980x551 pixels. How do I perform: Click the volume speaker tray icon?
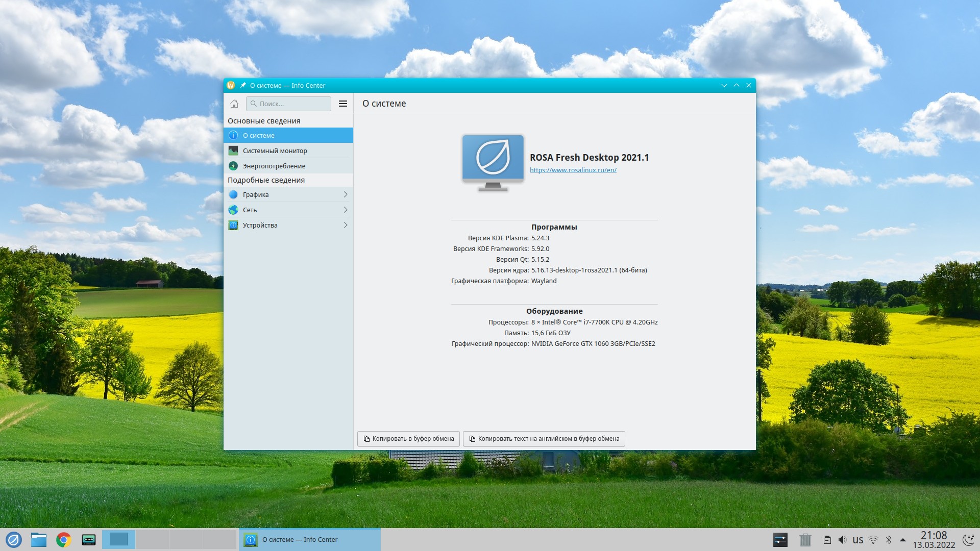pos(842,540)
